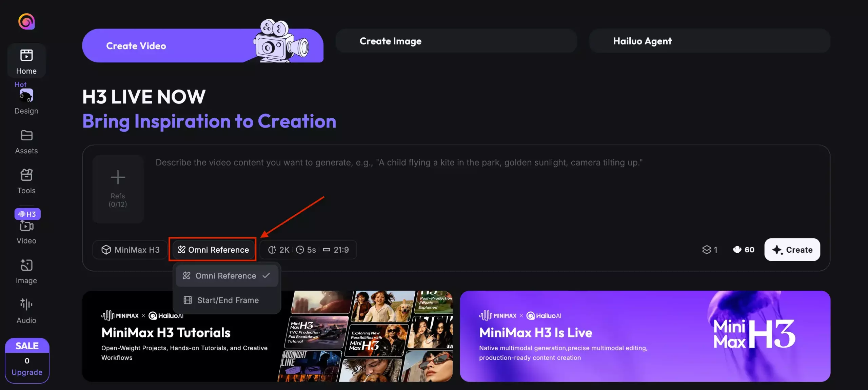This screenshot has width=868, height=390.
Task: Open the Design section in the sidebar
Action: 26,102
